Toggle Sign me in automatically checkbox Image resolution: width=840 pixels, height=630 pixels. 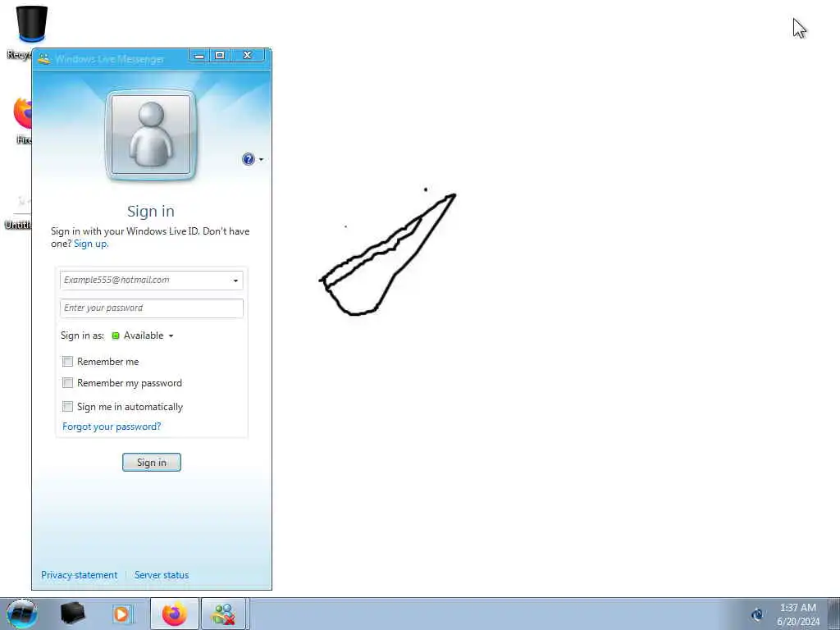coord(67,407)
